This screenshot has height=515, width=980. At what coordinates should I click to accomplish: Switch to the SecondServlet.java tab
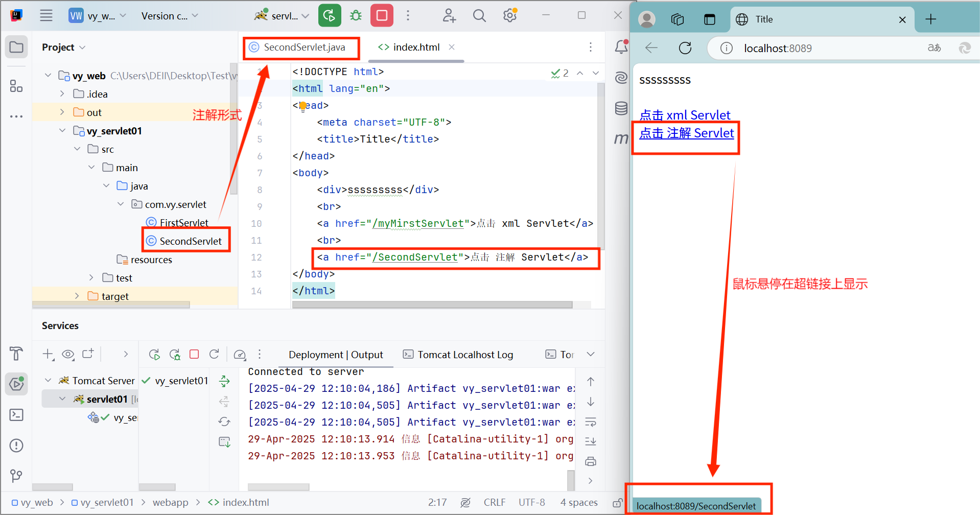click(x=300, y=48)
